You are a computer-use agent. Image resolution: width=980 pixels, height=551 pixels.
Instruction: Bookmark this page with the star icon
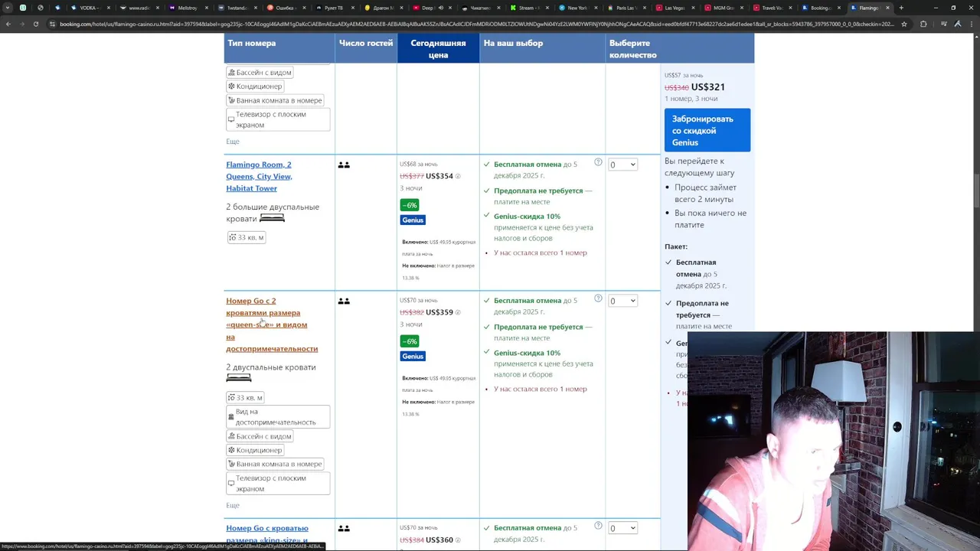904,24
